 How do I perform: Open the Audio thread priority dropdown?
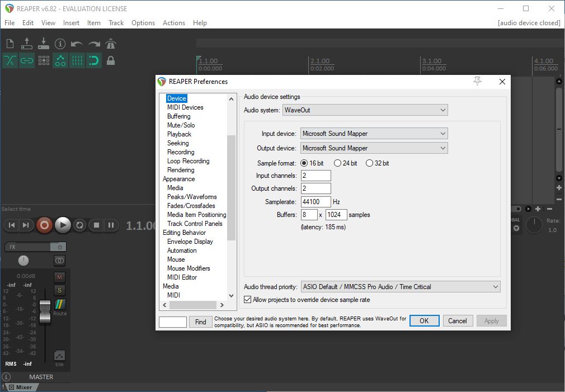pyautogui.click(x=401, y=287)
